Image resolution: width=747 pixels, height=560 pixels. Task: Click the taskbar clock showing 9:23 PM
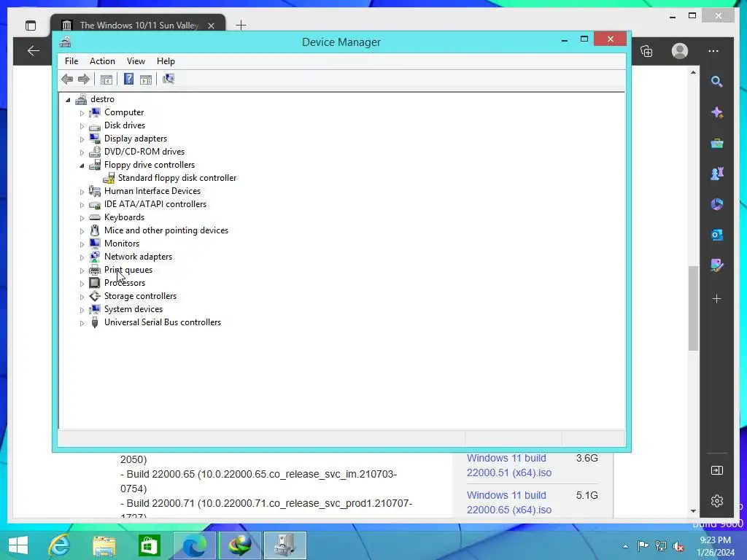(715, 546)
